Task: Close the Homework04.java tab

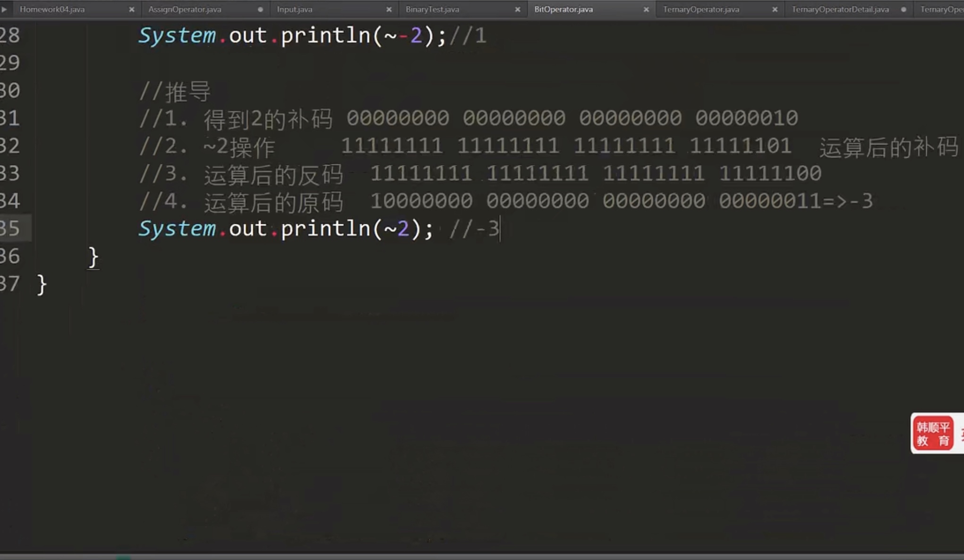Action: (132, 9)
